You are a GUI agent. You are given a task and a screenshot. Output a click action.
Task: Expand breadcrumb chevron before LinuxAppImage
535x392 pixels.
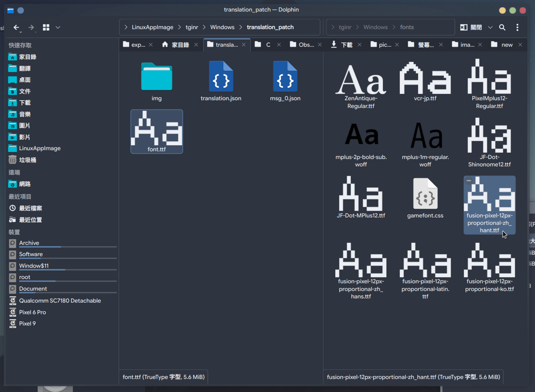pos(126,27)
